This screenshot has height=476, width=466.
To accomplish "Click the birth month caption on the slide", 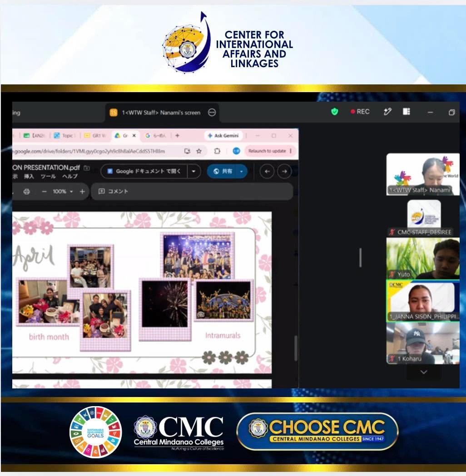I will pyautogui.click(x=49, y=337).
